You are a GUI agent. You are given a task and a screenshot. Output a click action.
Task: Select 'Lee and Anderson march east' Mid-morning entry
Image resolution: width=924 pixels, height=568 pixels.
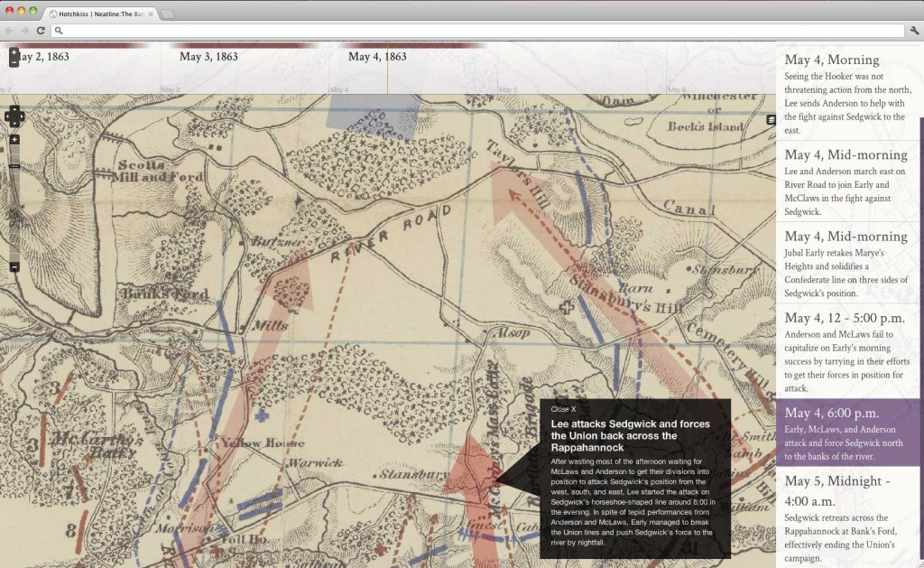(847, 182)
